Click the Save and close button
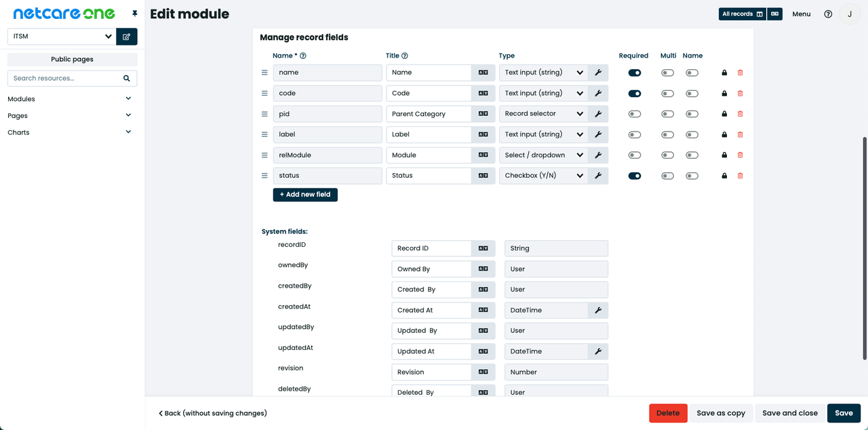The width and height of the screenshot is (868, 430). coord(789,413)
